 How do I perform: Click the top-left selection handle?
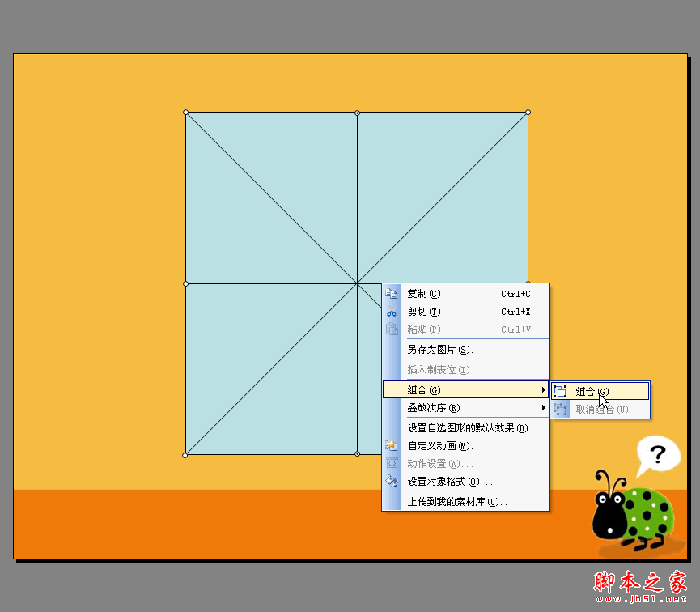(x=185, y=113)
